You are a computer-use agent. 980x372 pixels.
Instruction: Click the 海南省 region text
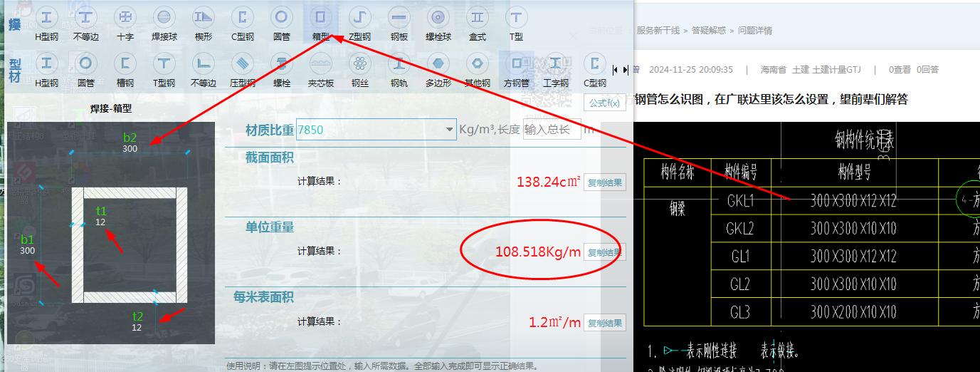coord(773,70)
